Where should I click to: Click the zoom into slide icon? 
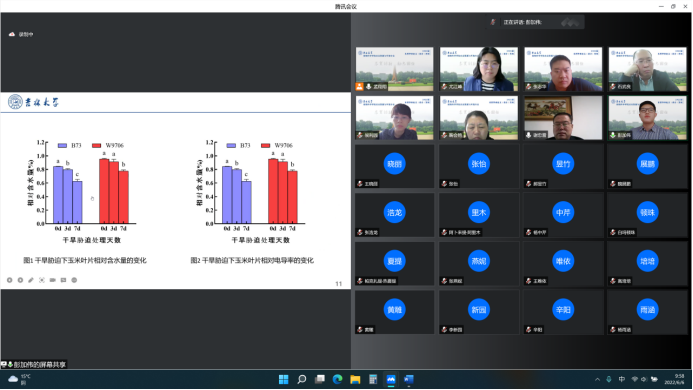(53, 280)
